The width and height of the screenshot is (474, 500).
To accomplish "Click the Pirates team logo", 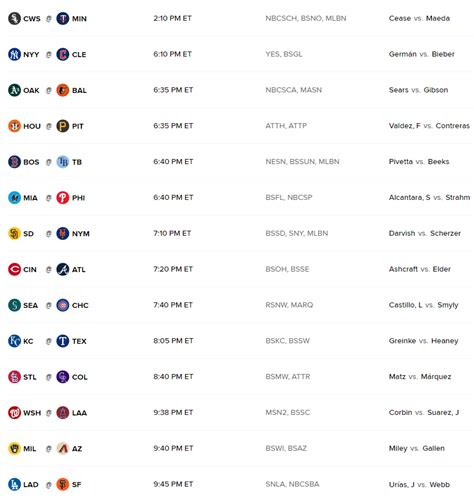I will click(63, 126).
